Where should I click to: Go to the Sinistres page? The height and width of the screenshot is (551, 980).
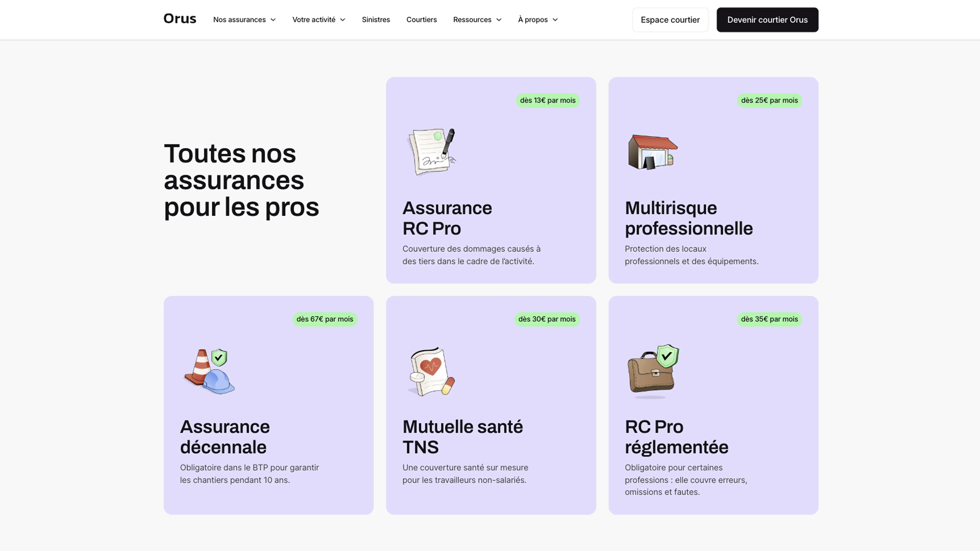(375, 19)
